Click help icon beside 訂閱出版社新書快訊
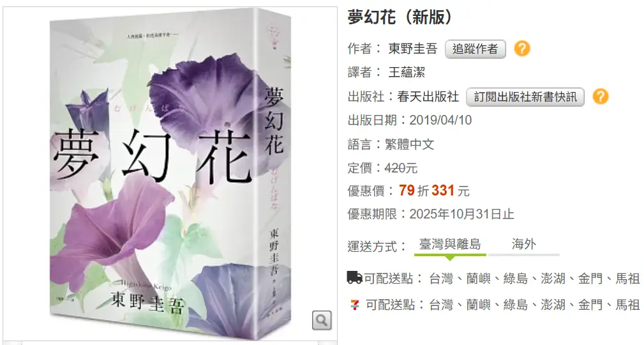 click(x=600, y=96)
